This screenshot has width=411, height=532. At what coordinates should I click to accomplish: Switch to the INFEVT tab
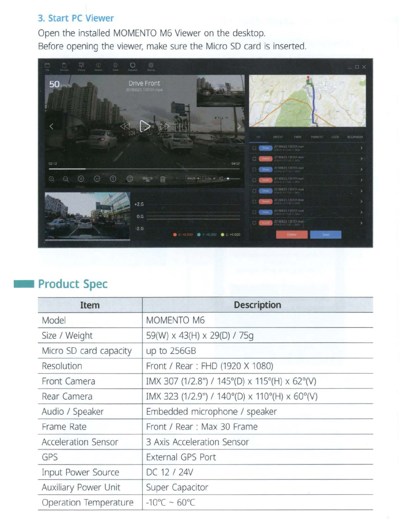tap(278, 137)
